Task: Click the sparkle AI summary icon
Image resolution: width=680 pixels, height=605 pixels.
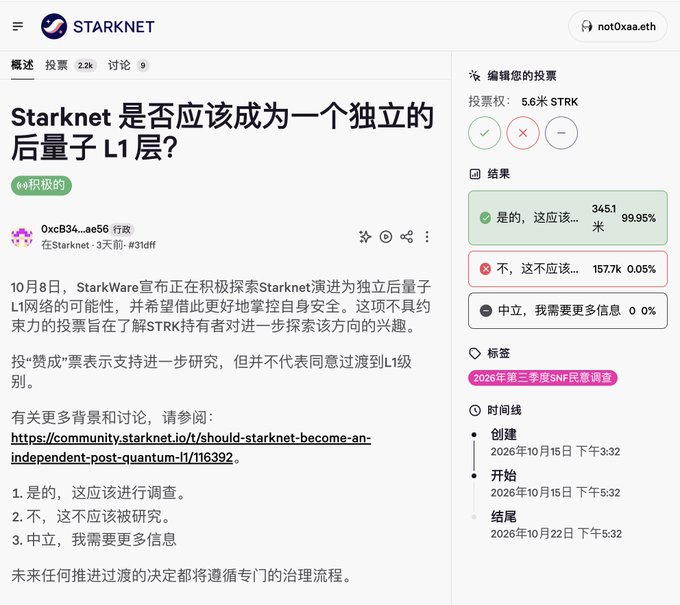Action: pos(365,237)
